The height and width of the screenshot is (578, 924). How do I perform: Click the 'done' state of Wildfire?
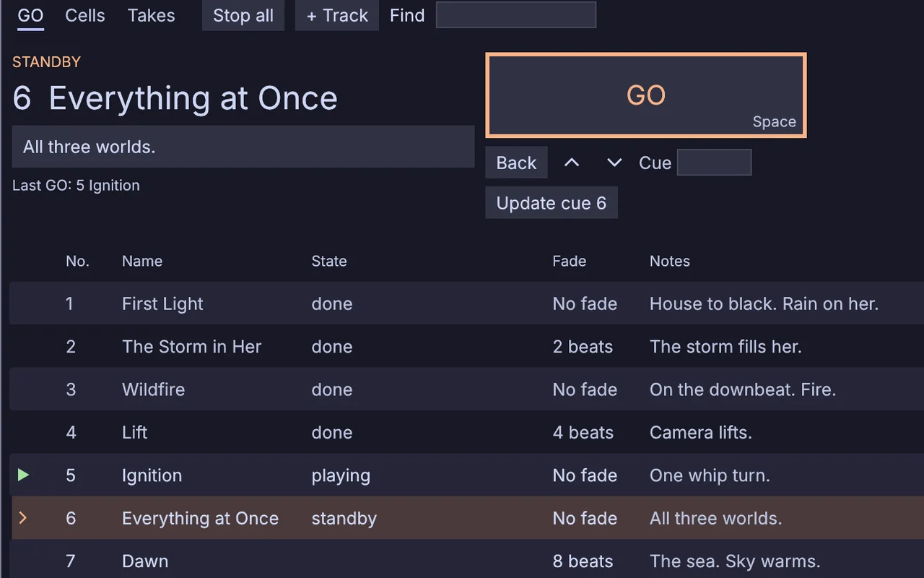pyautogui.click(x=332, y=389)
